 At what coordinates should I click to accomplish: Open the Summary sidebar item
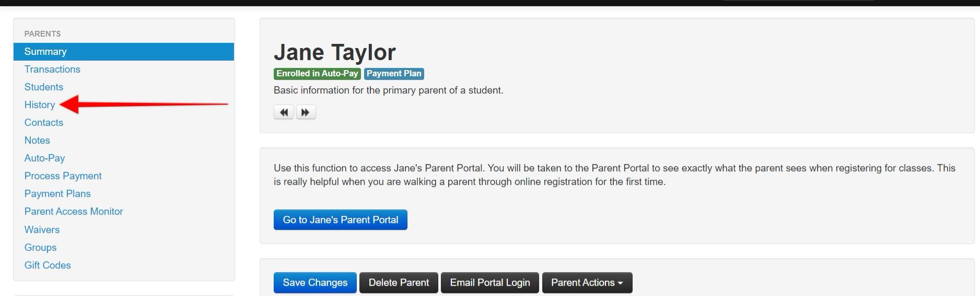tap(45, 52)
